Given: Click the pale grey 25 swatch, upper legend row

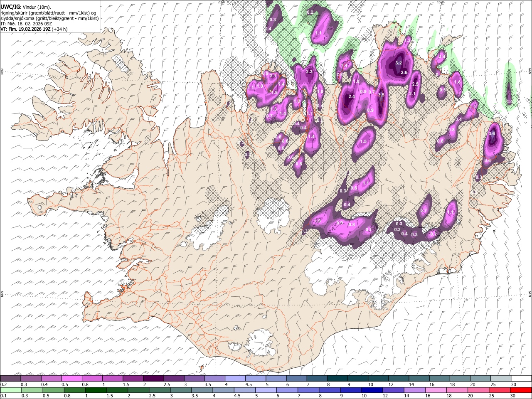Looking at the screenshot, I should click(500, 378).
